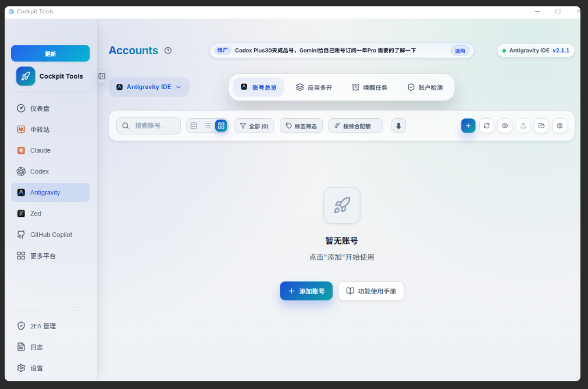Open the 中转站 relay page
The width and height of the screenshot is (588, 389).
pos(50,129)
